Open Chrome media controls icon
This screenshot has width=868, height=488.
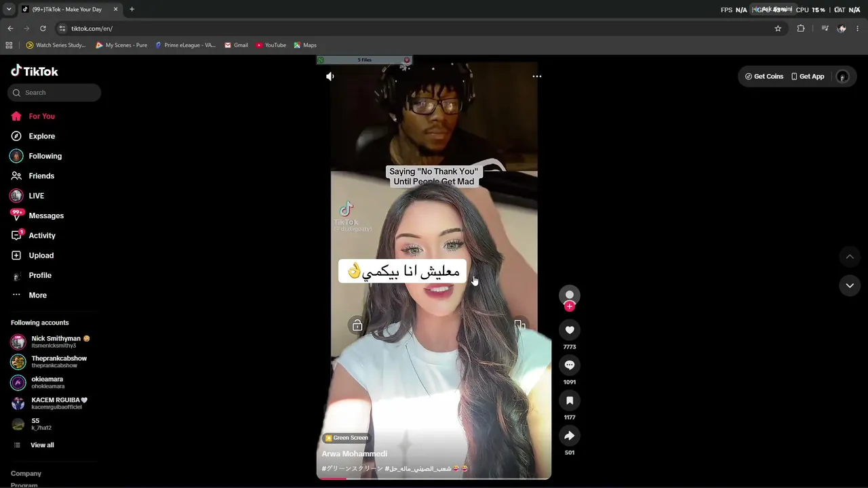[825, 28]
